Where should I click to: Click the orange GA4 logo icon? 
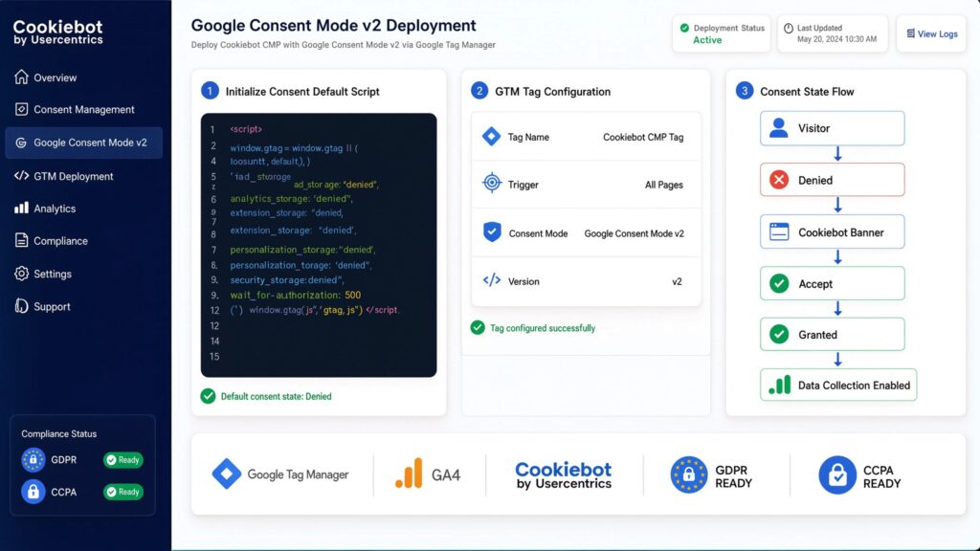(410, 474)
